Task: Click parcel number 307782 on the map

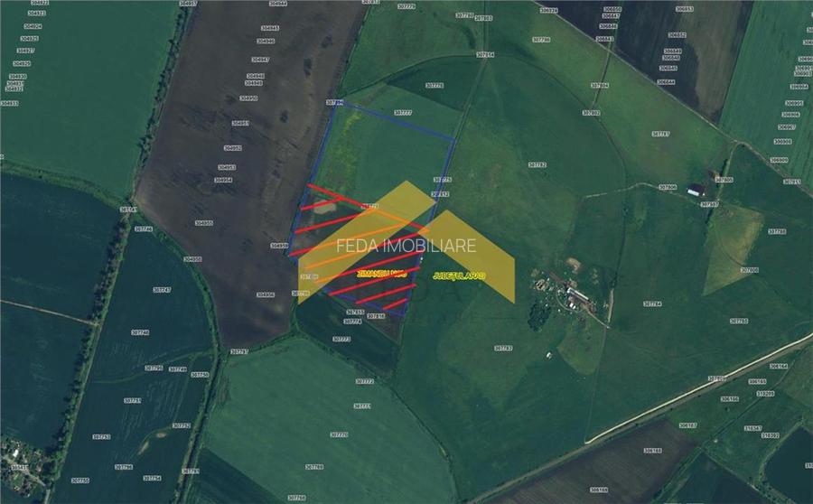Action: coord(537,165)
